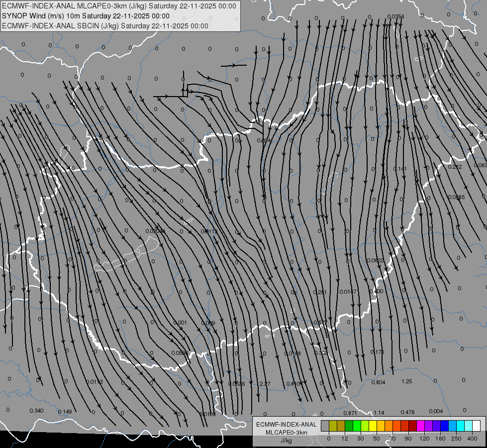
Task: Click the map value 0.0147
Action: coord(348,292)
